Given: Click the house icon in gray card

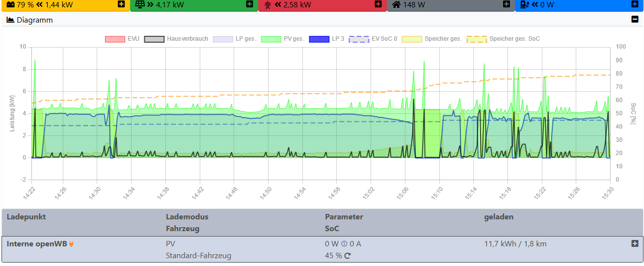Looking at the screenshot, I should pyautogui.click(x=396, y=5).
